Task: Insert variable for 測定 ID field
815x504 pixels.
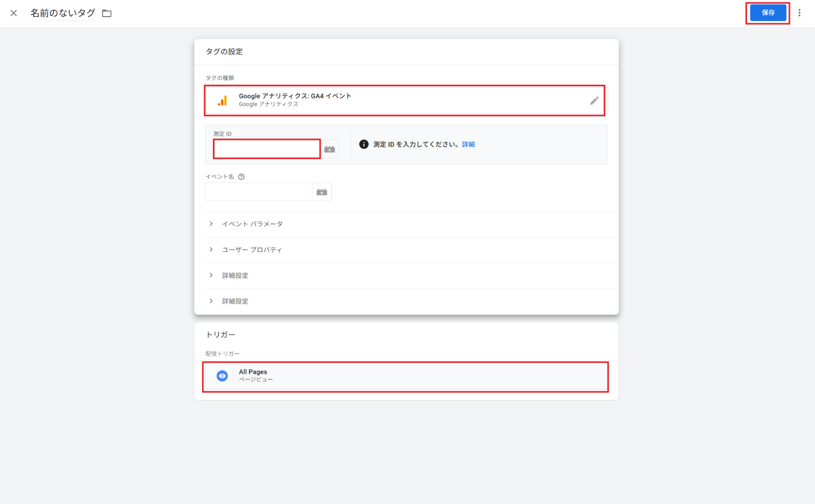Action: (x=329, y=149)
